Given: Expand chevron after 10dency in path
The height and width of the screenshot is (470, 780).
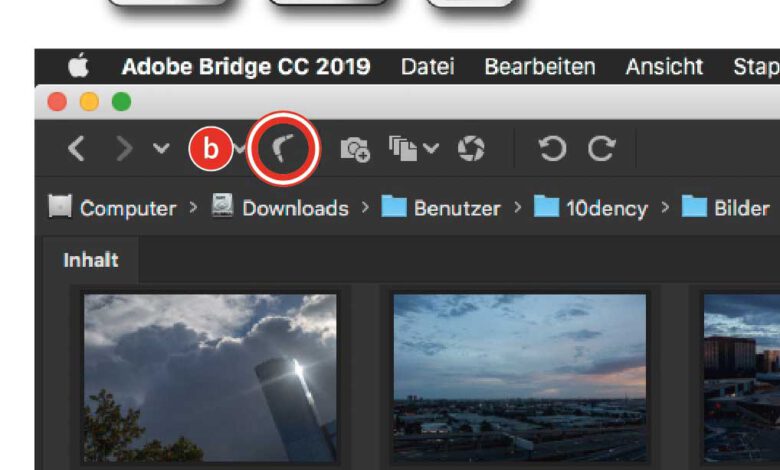Looking at the screenshot, I should point(665,207).
